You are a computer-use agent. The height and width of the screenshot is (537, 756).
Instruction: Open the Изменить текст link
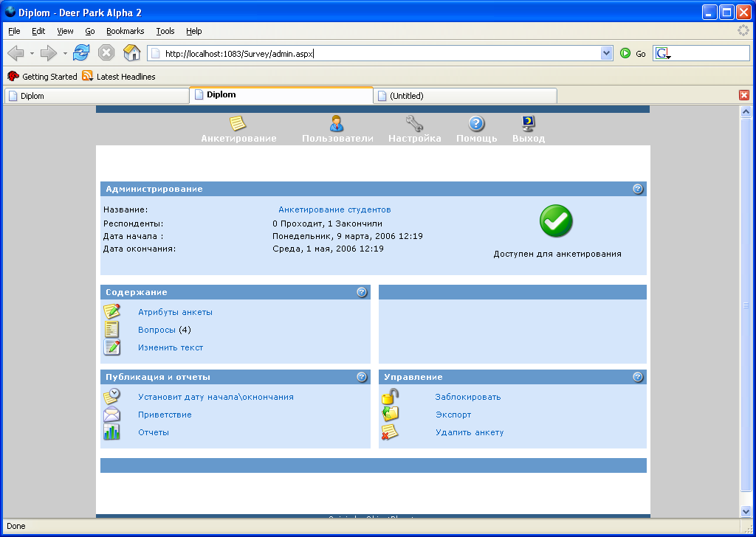[171, 347]
